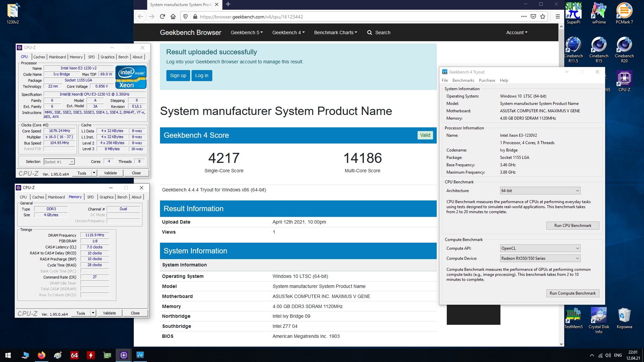Image resolution: width=644 pixels, height=362 pixels.
Task: Open the Account dropdown
Action: point(517,33)
